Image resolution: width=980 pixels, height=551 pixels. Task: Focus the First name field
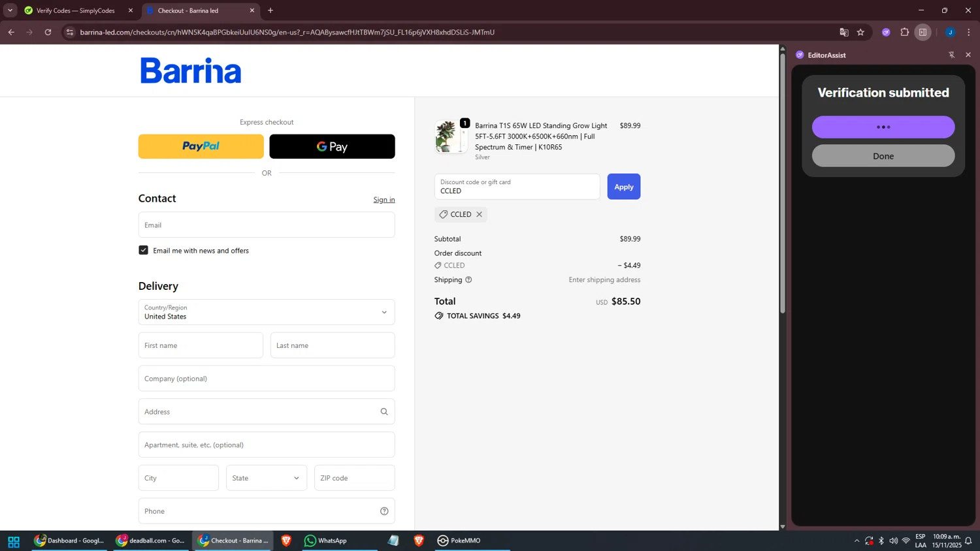pyautogui.click(x=201, y=345)
